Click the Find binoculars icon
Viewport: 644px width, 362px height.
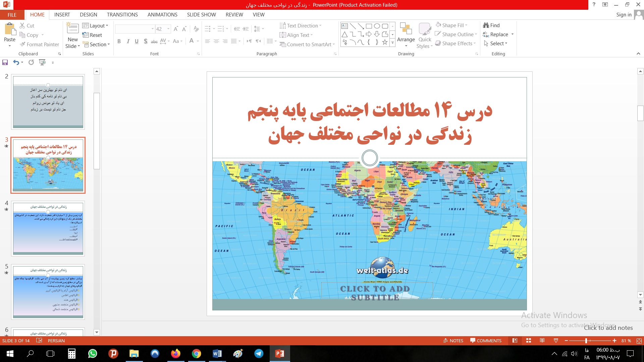486,25
